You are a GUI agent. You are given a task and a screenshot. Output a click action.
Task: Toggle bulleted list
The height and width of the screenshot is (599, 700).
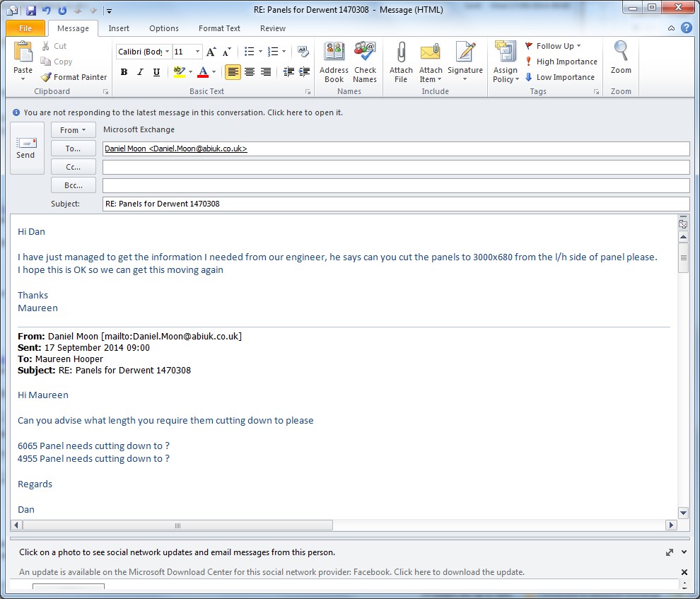pyautogui.click(x=249, y=52)
